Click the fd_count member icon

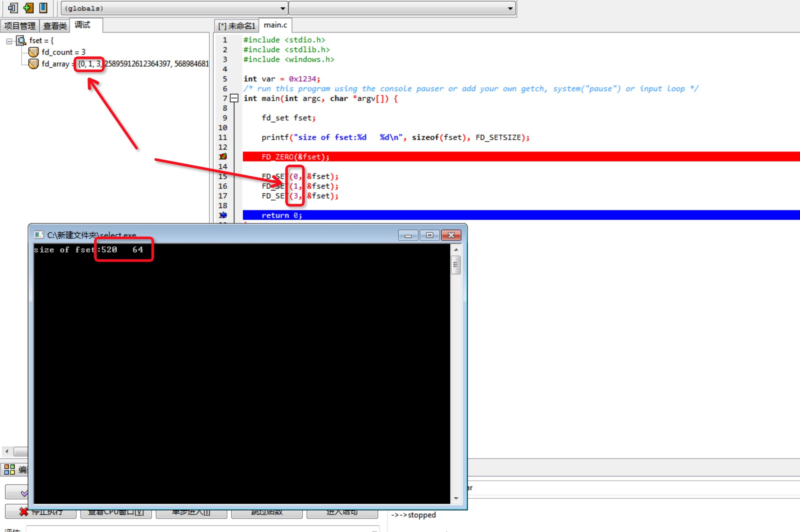tap(33, 52)
